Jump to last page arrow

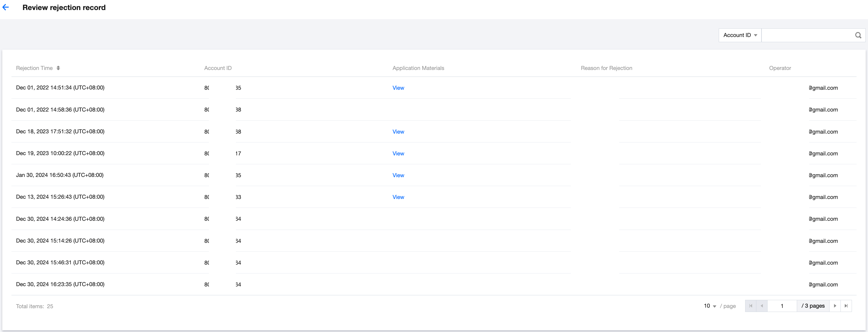pos(846,306)
